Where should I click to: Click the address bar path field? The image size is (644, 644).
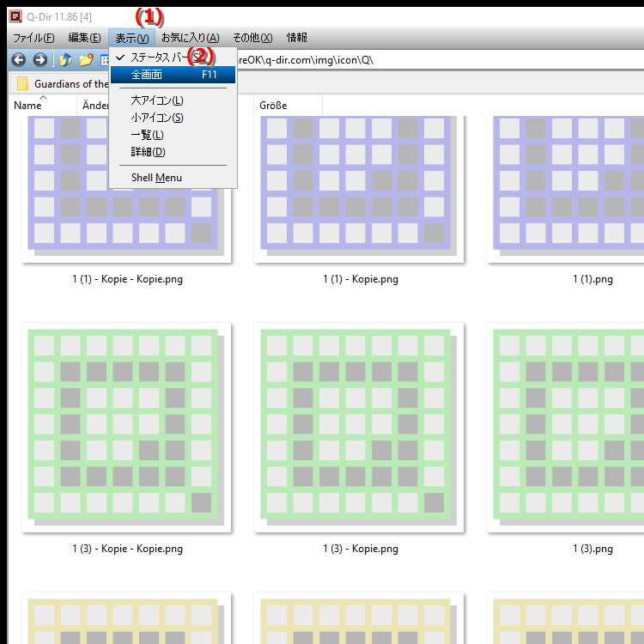(440, 60)
